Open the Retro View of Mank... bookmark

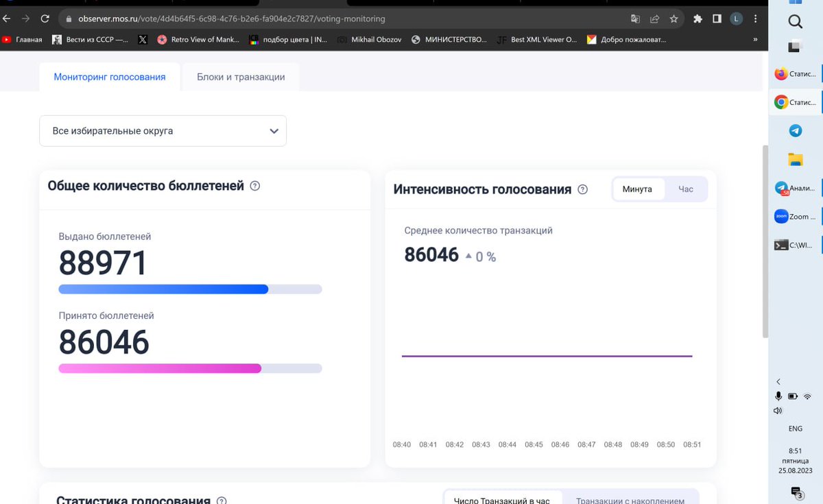click(x=198, y=40)
